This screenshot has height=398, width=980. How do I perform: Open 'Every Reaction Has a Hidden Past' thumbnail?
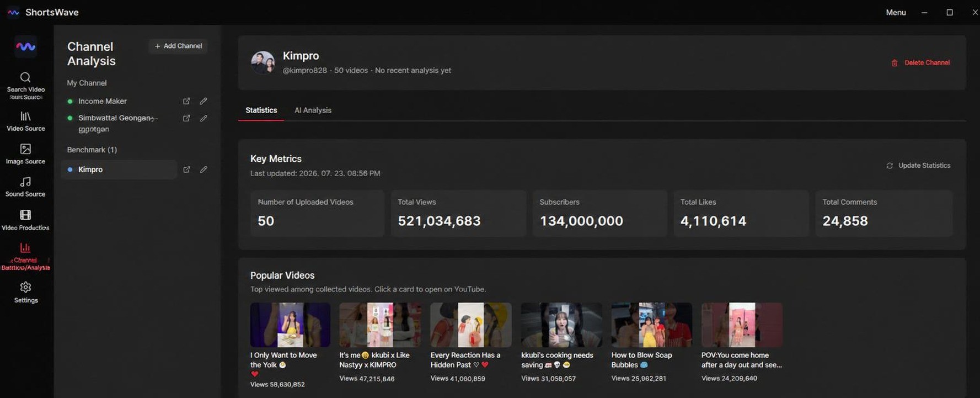click(471, 325)
